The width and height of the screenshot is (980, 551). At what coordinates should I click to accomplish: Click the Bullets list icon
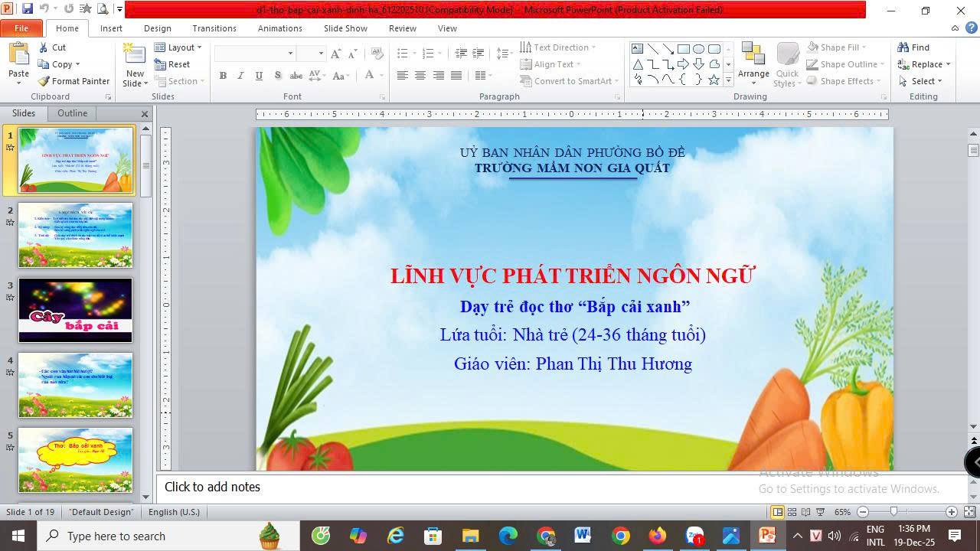click(403, 54)
